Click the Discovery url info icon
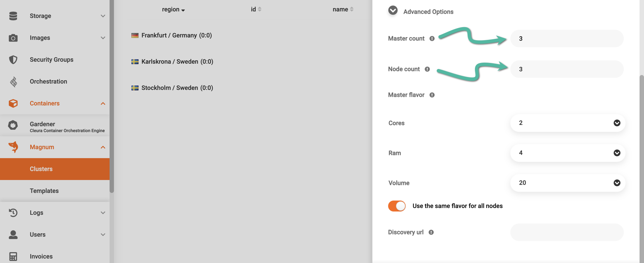Image resolution: width=644 pixels, height=263 pixels. tap(431, 232)
